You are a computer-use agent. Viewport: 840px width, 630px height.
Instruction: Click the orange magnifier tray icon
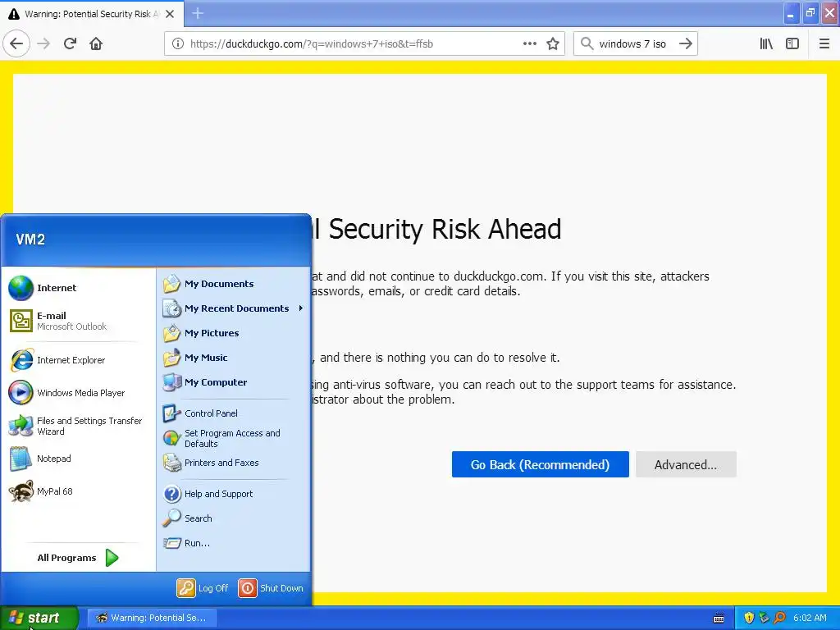click(x=779, y=619)
